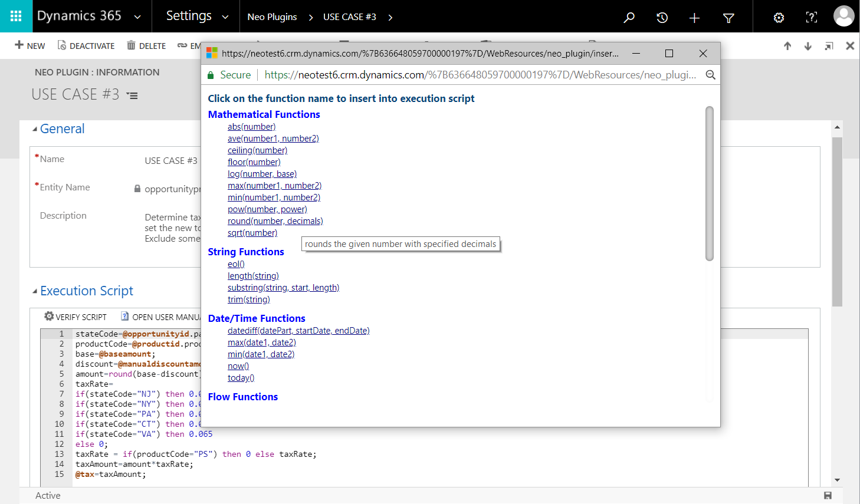The height and width of the screenshot is (504, 860).
Task: Open the Dynamics 365 app launcher grid
Action: click(x=16, y=16)
